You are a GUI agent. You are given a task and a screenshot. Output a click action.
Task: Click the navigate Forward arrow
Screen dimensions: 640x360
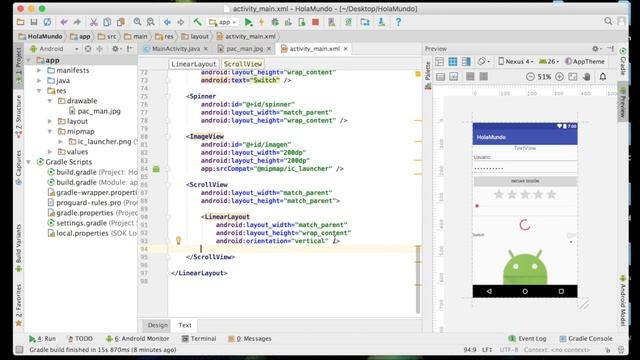coord(180,22)
